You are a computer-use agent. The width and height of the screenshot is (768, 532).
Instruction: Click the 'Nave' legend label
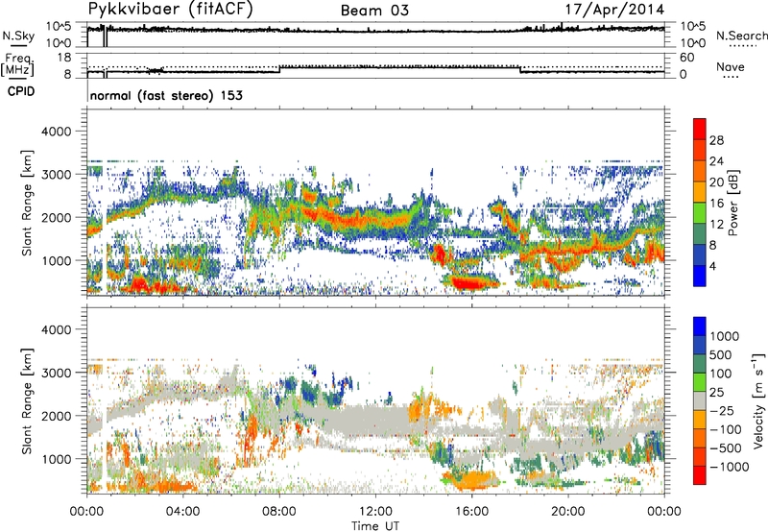(x=731, y=66)
